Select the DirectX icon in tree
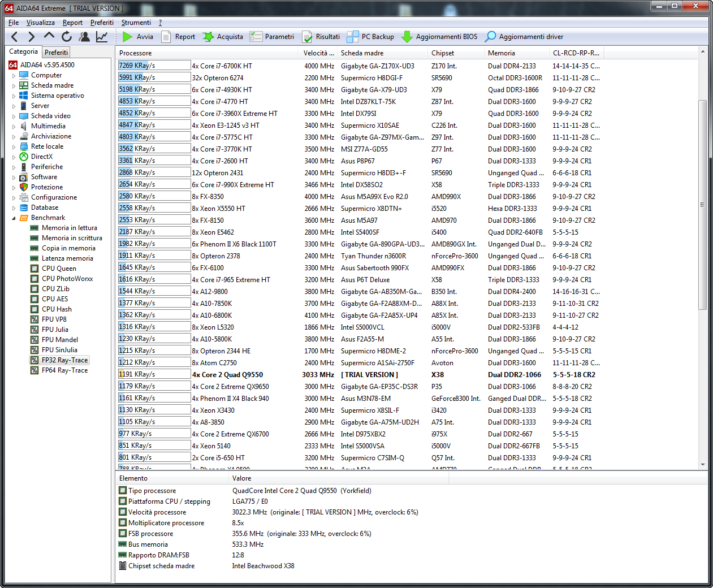The image size is (713, 588). (x=24, y=157)
